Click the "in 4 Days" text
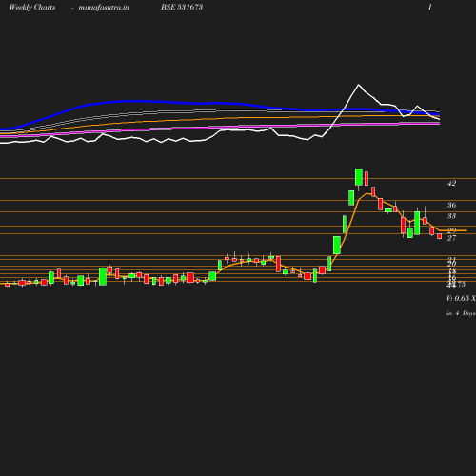476x476 pixels. pyautogui.click(x=461, y=313)
